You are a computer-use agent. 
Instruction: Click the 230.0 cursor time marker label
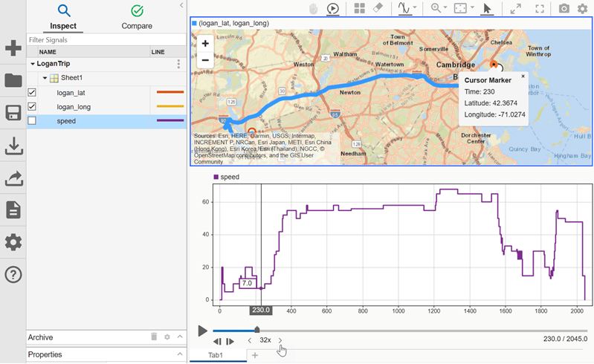tap(261, 311)
